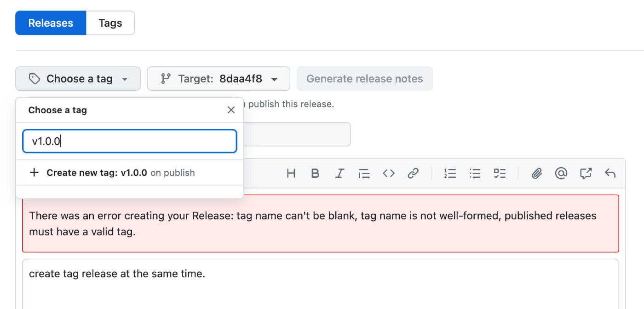Attach a file to the release notes
644x309 pixels.
(x=536, y=173)
